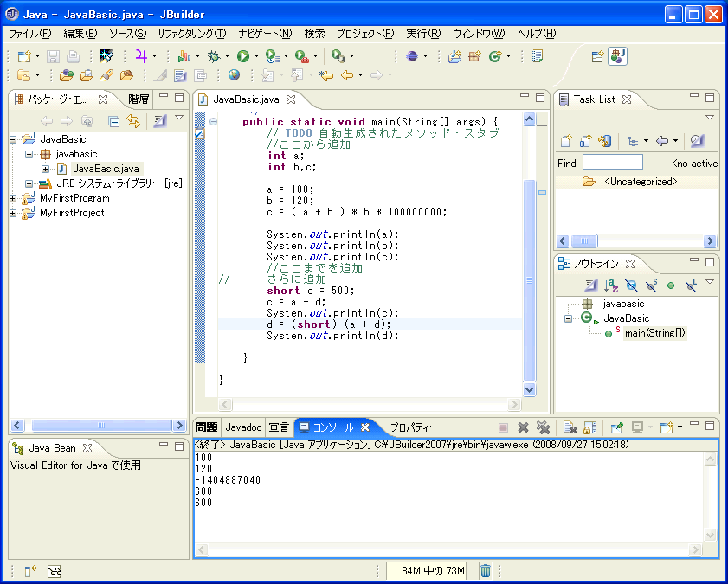Image resolution: width=728 pixels, height=584 pixels.
Task: Remove all terminated launches in console
Action: 543,427
